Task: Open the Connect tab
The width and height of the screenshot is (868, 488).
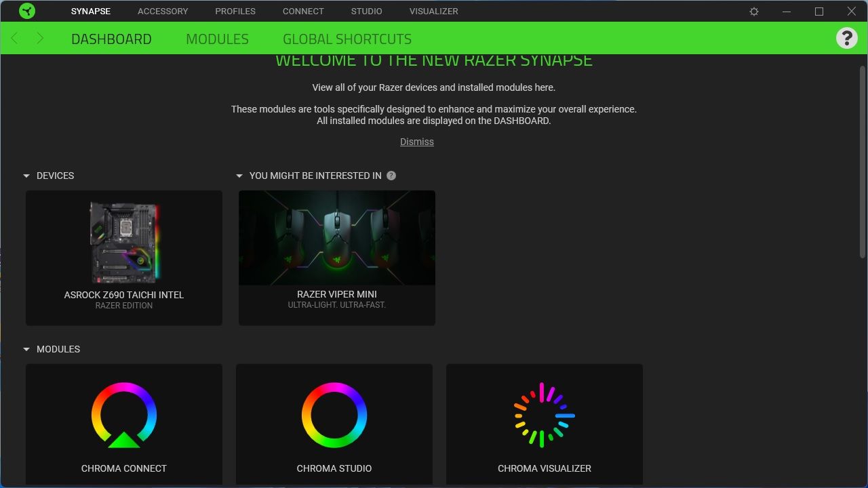Action: click(x=303, y=12)
